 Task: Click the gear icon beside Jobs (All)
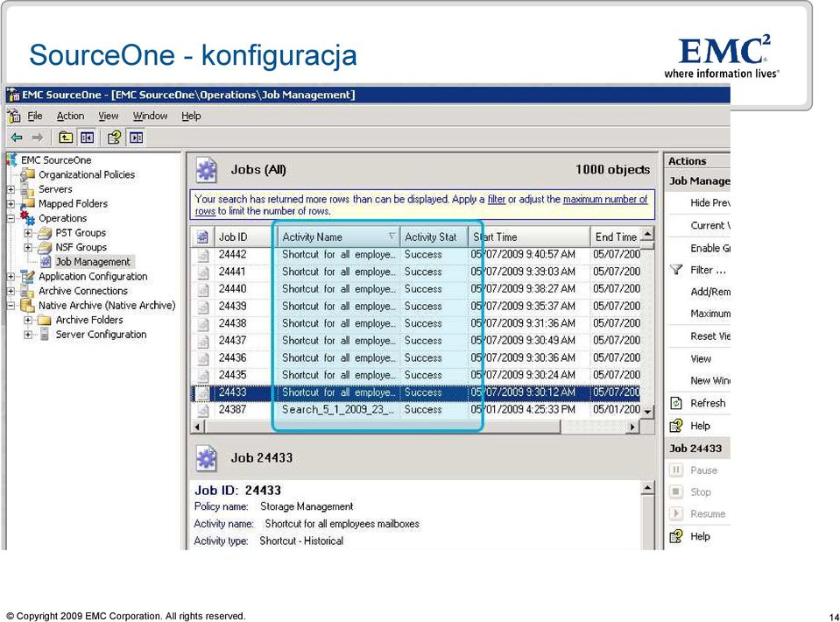206,170
